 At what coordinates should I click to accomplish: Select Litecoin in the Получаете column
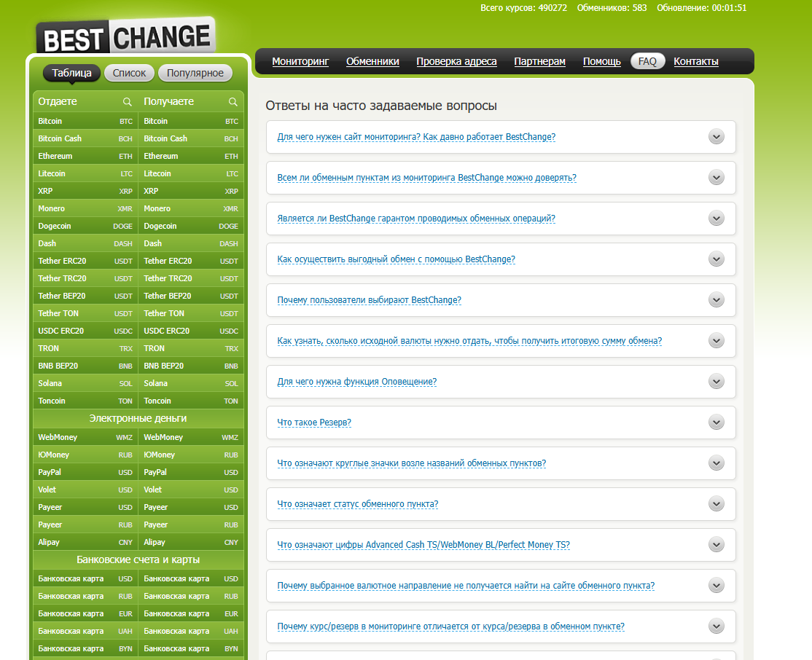(191, 174)
